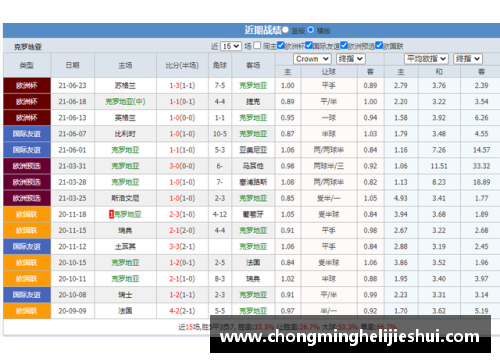Screen dimensions: 500x362
Task: Open home team 瑞士 link
Action: [125, 295]
